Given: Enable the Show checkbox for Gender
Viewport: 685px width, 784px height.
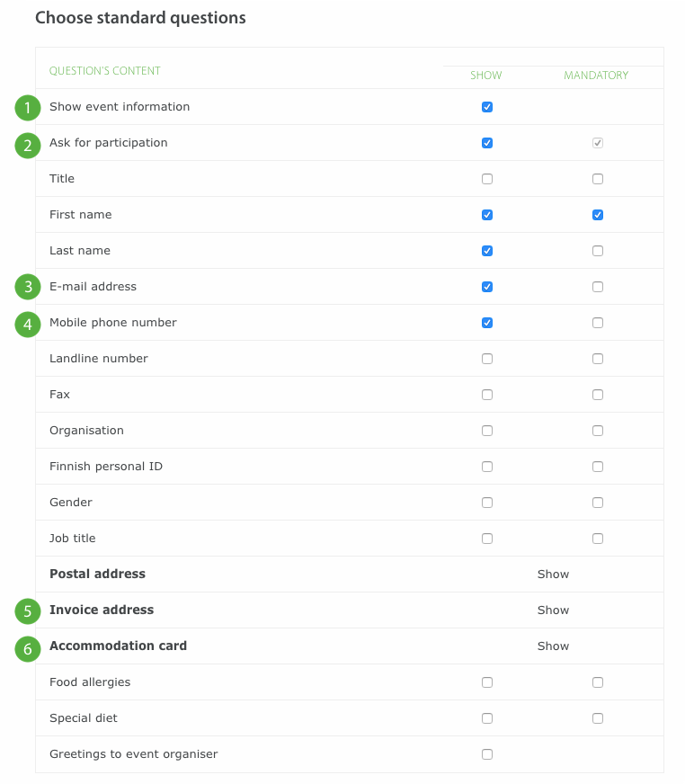Looking at the screenshot, I should 486,502.
